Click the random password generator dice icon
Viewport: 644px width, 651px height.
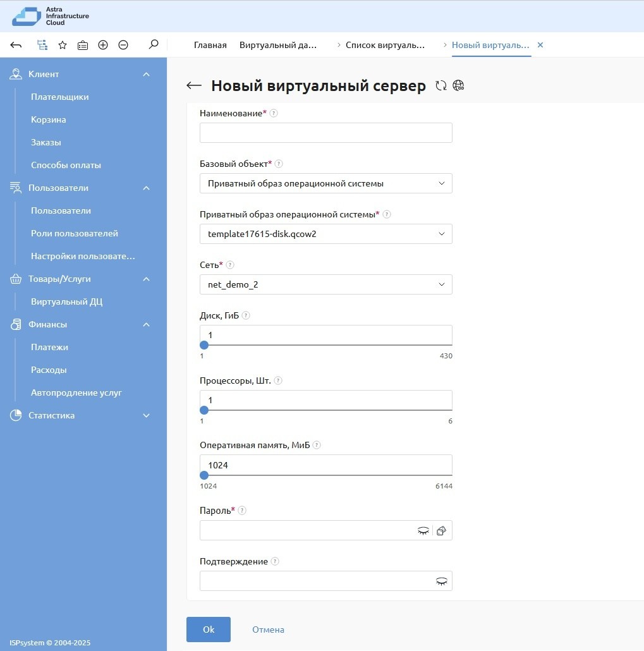coord(442,531)
